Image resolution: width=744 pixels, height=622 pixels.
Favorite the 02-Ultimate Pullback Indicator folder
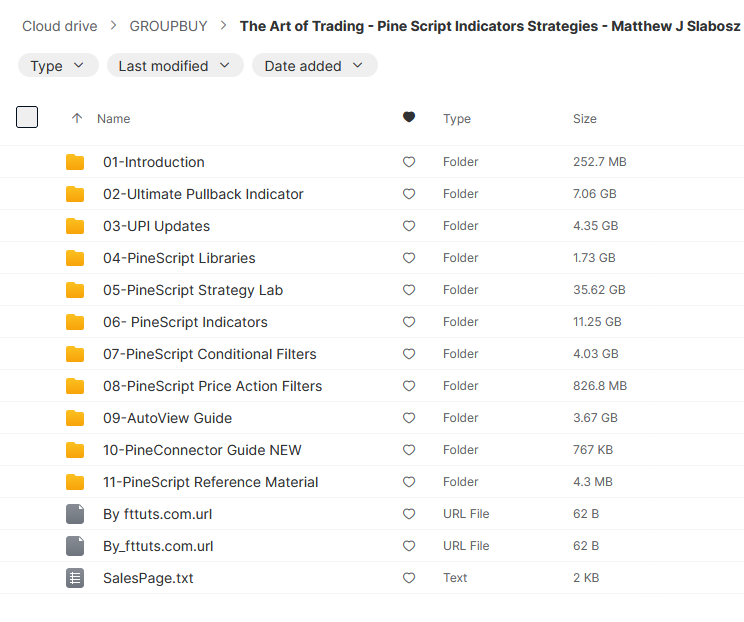coord(408,194)
